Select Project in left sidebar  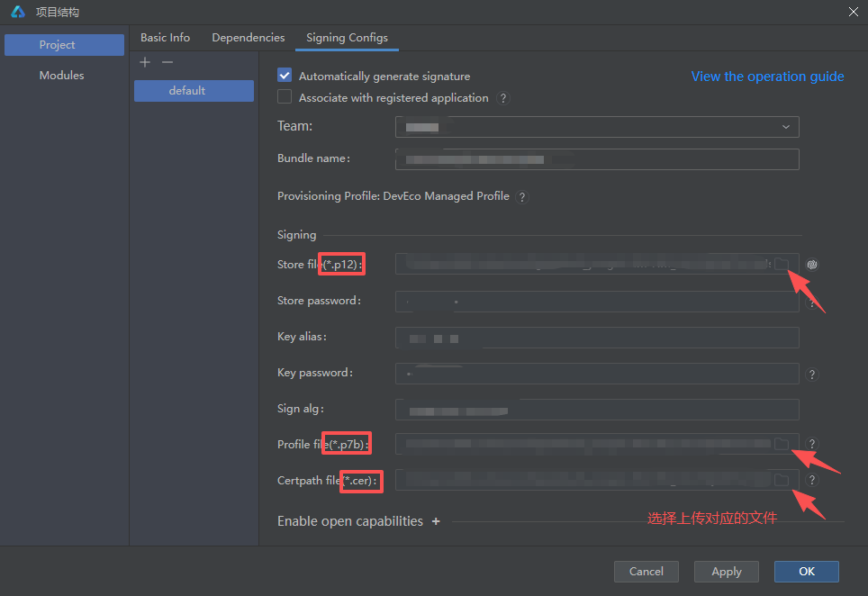click(64, 45)
